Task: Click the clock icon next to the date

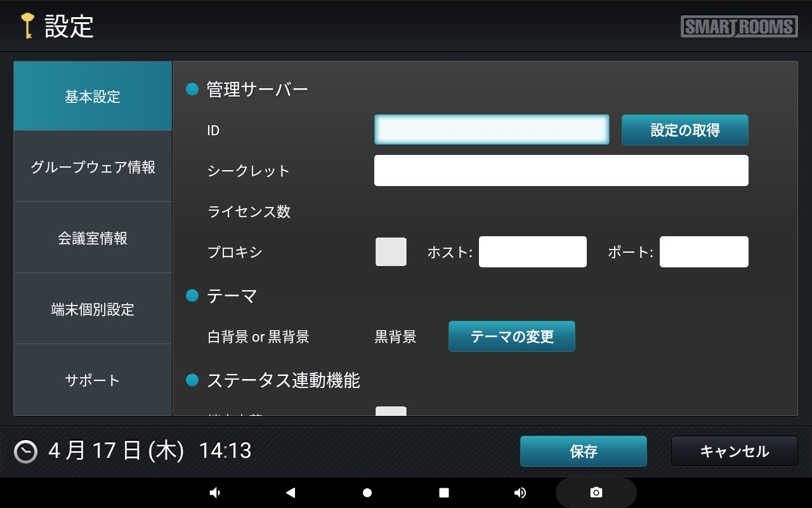Action: click(x=26, y=451)
